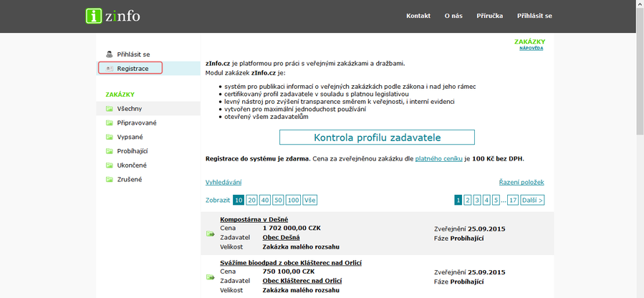
Task: Click the Registrace card icon in sidebar
Action: pyautogui.click(x=110, y=69)
